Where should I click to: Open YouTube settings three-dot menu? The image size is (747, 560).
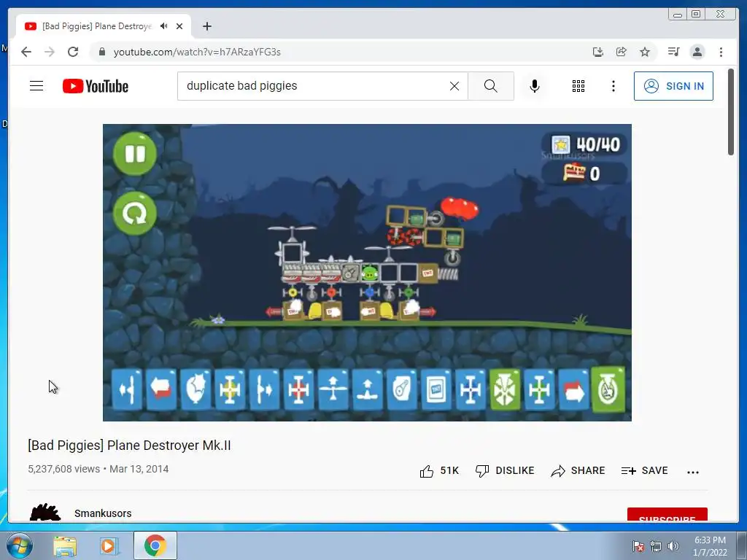[x=613, y=86]
